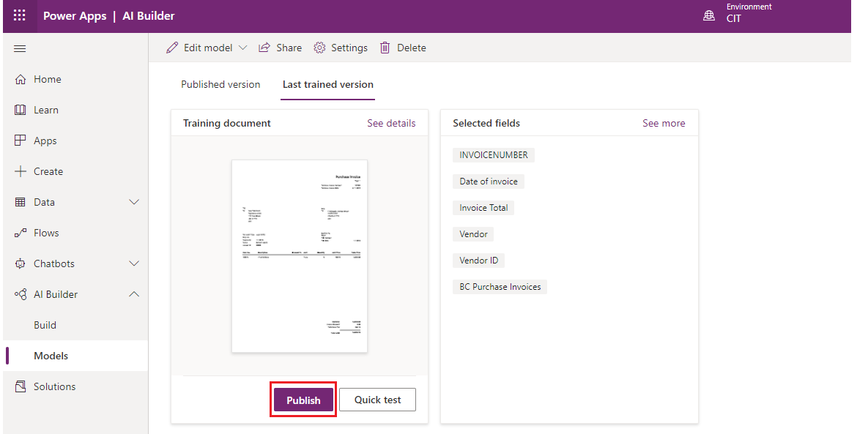This screenshot has width=868, height=434.
Task: Click the Delete trash can icon
Action: pyautogui.click(x=385, y=48)
